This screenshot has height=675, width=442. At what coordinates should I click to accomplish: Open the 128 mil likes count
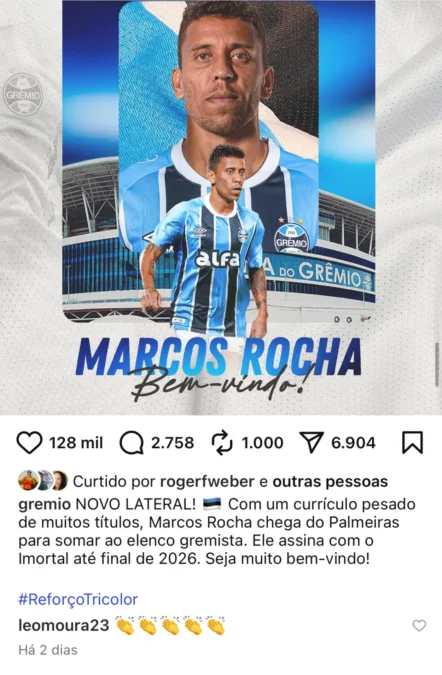click(x=76, y=443)
